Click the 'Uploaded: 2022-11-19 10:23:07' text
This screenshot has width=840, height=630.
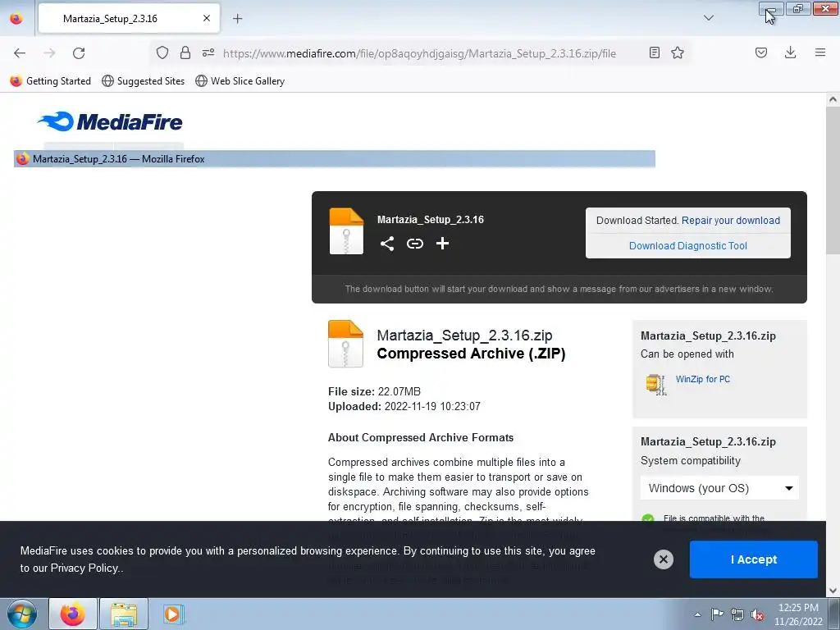404,407
